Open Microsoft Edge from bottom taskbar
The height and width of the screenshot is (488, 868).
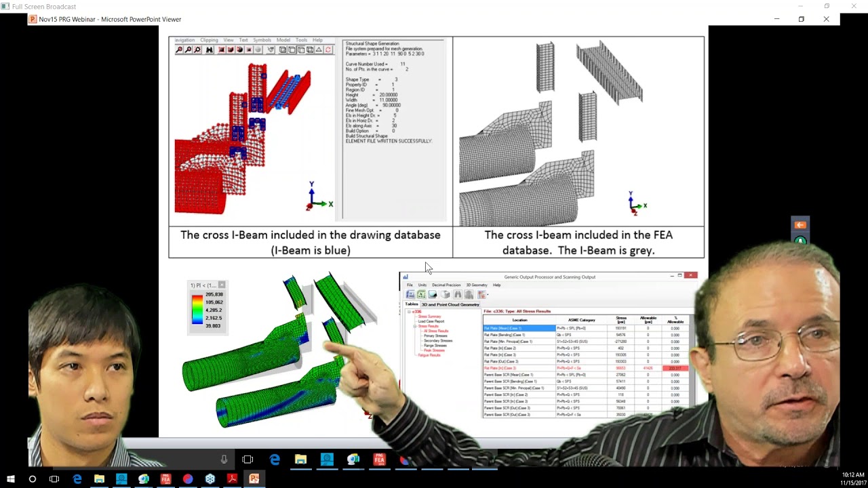tap(77, 479)
